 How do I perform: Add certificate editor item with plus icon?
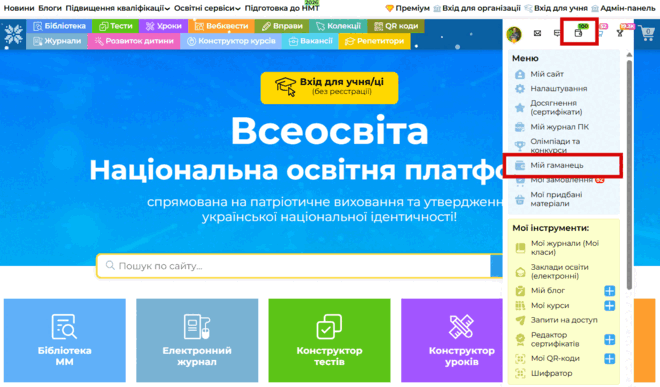click(x=609, y=339)
